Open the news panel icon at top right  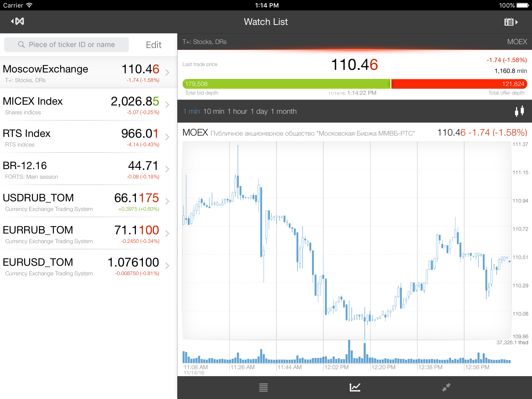(511, 22)
